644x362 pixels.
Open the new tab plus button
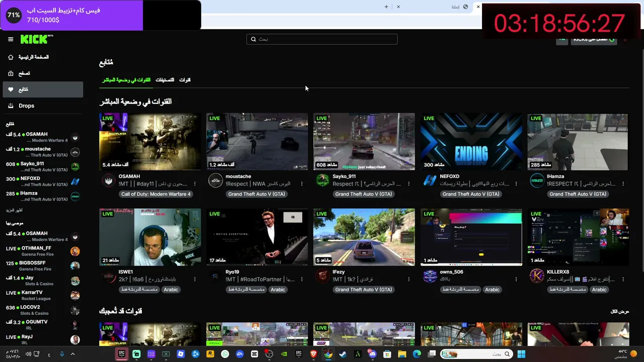pos(386,7)
